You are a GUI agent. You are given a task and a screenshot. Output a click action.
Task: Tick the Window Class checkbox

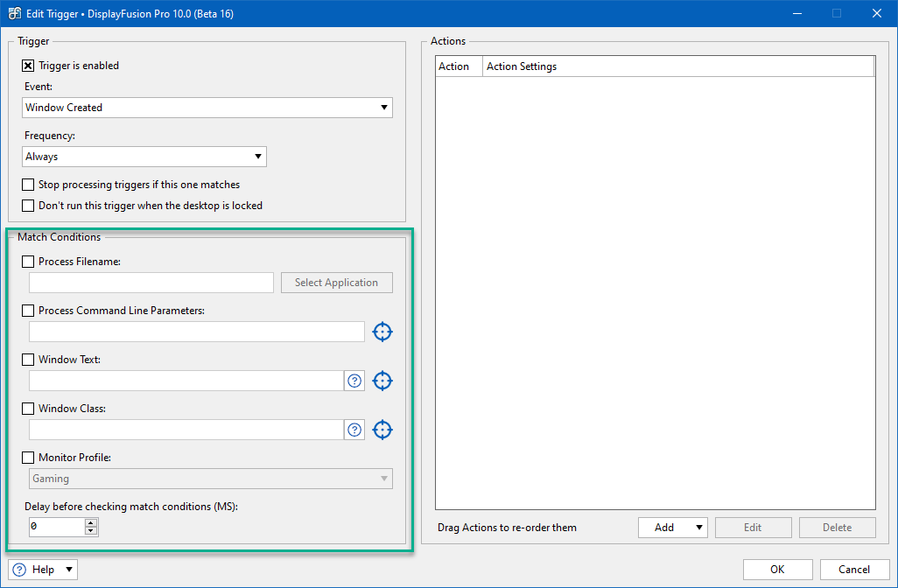pos(28,409)
